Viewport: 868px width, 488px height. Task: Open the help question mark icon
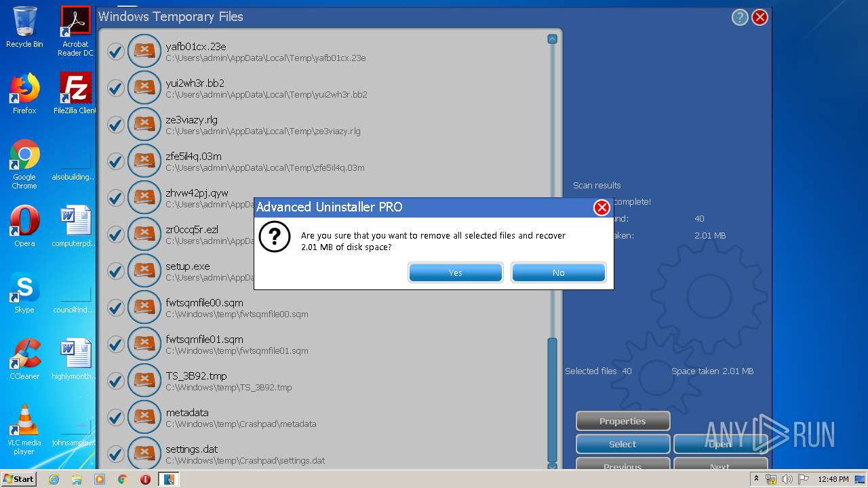[740, 18]
